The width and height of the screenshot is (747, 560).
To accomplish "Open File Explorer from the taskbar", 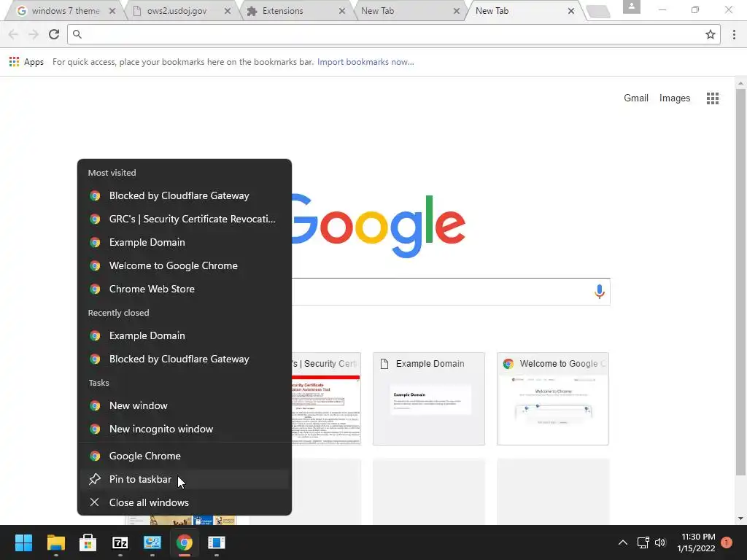I will pos(55,542).
